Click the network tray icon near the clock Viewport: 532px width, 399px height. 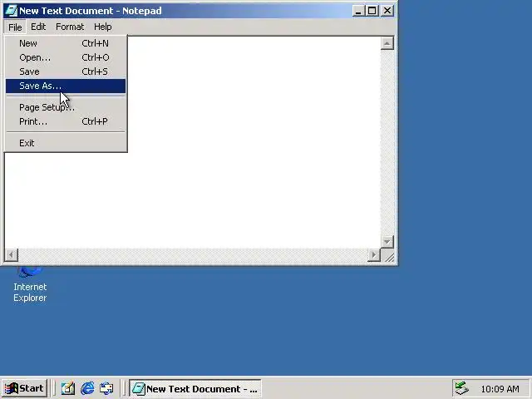pos(462,388)
